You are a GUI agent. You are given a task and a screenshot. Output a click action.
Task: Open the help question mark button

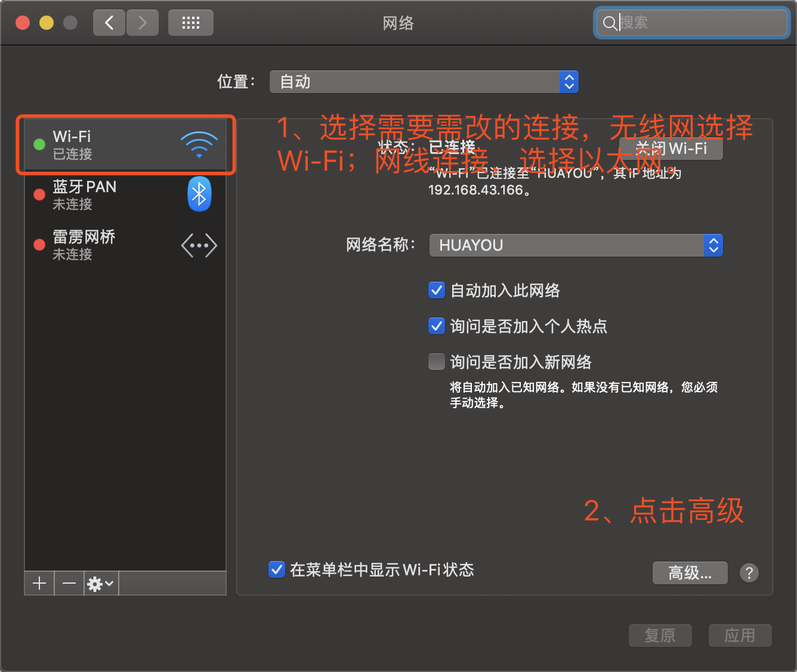749,573
